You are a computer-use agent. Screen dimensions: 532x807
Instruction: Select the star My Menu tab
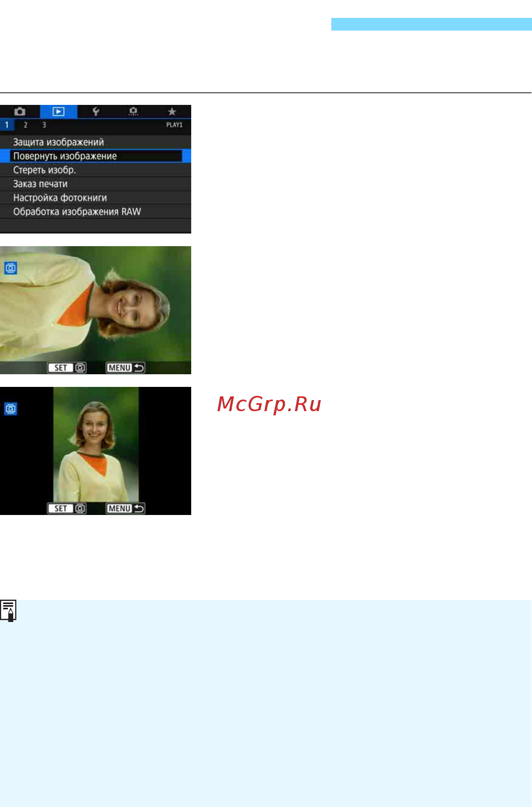point(172,112)
